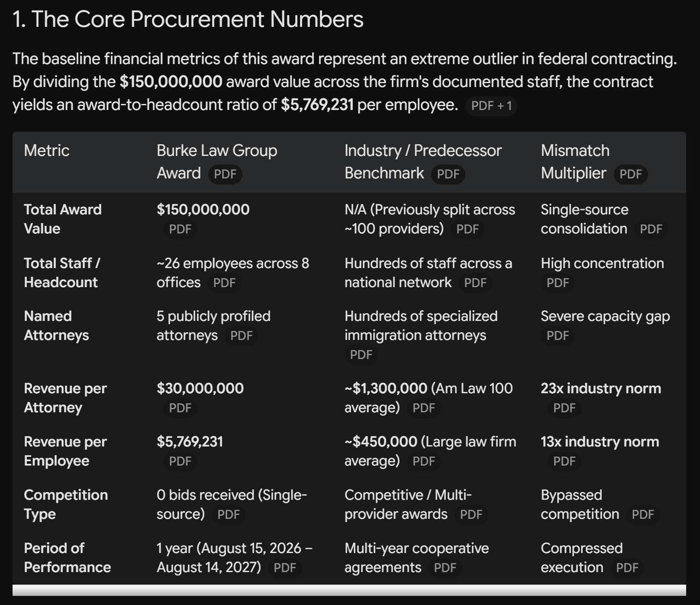This screenshot has width=700, height=605.
Task: Open PDF source for ~26 employees across 8 offices
Action: (x=224, y=283)
